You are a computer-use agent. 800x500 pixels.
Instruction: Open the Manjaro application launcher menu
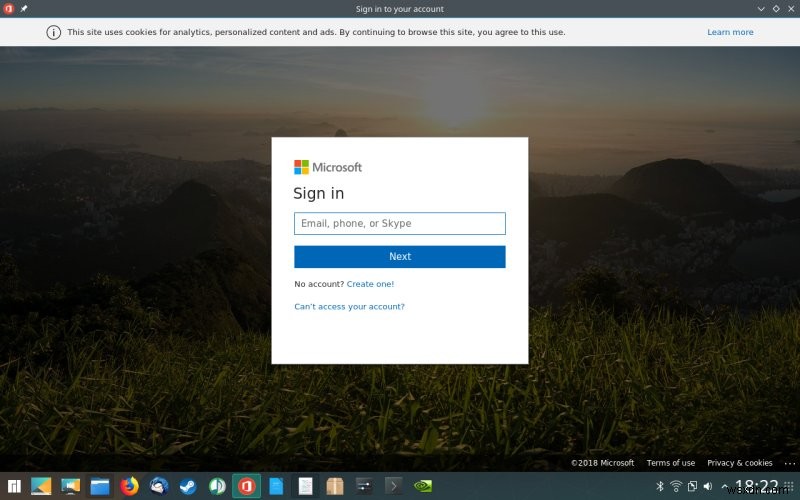coord(14,486)
